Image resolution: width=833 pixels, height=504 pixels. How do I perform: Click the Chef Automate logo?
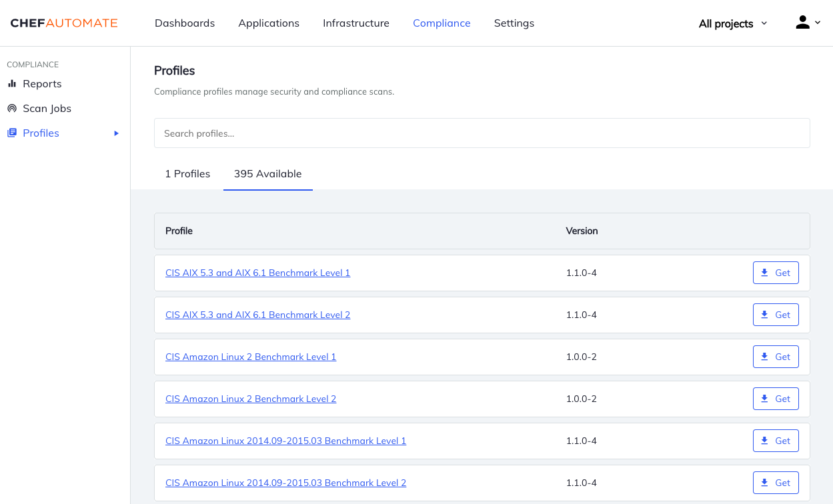pyautogui.click(x=64, y=23)
